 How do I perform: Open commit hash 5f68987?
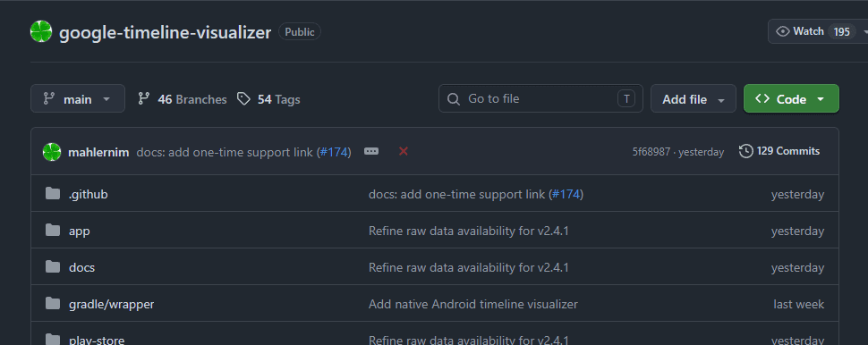tap(651, 152)
